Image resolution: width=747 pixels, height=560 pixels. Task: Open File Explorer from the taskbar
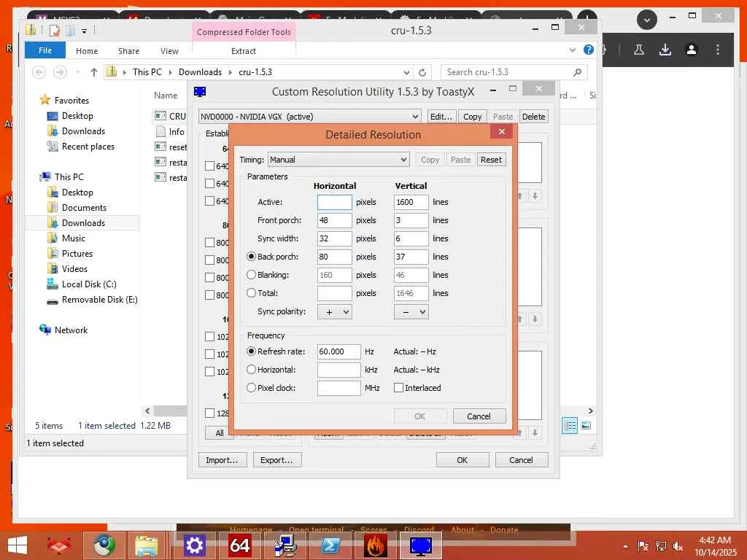point(146,545)
